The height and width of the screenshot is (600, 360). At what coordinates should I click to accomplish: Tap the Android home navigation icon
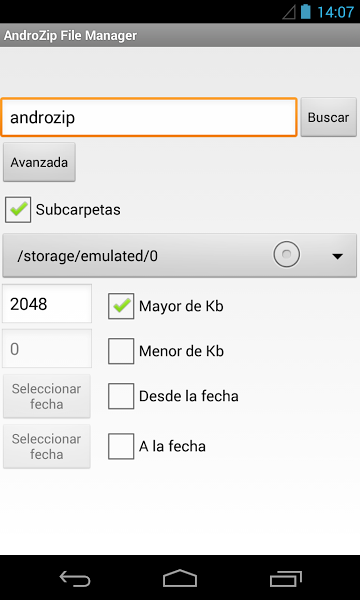tap(180, 578)
